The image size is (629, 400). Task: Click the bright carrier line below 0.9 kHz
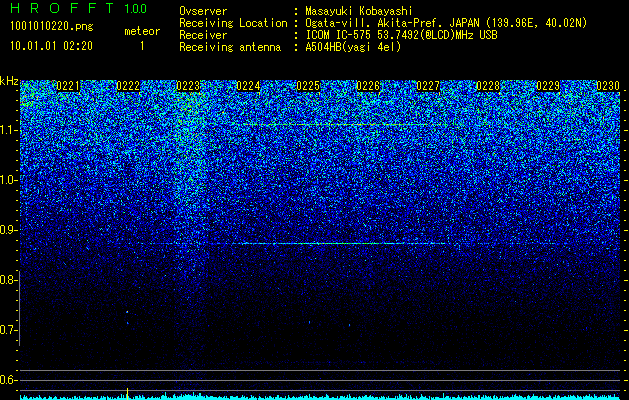(341, 244)
